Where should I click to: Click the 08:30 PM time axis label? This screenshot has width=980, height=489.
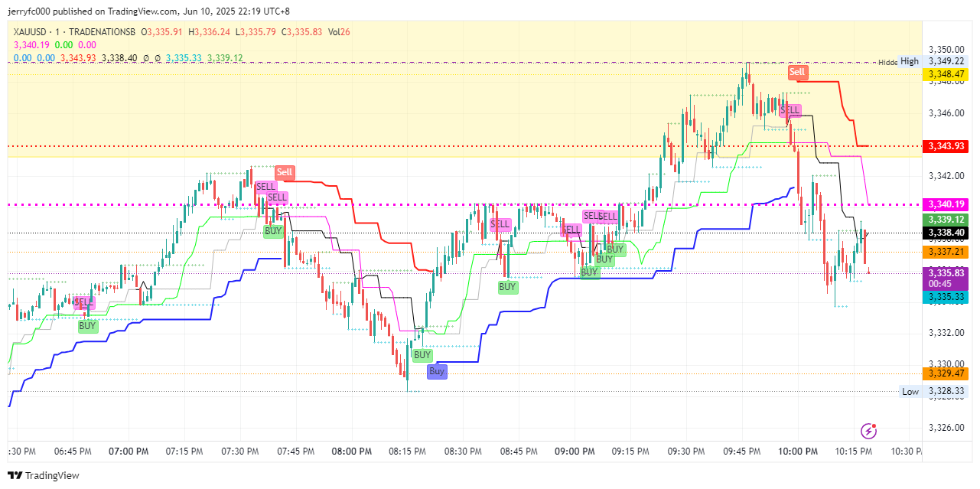click(x=462, y=452)
